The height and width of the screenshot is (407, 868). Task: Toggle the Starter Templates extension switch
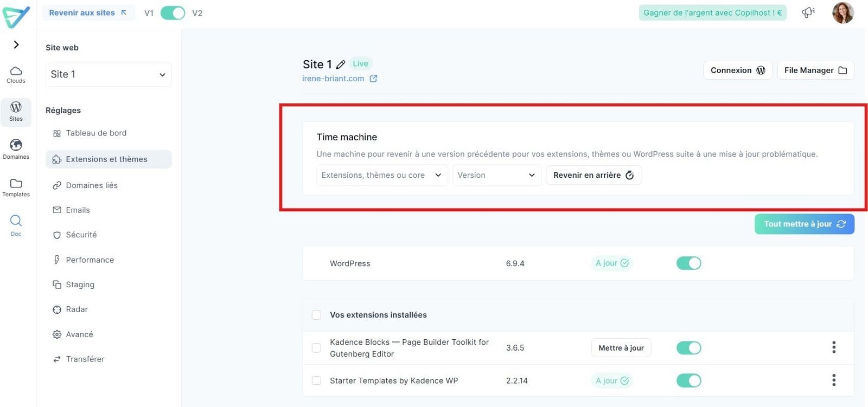pos(689,380)
